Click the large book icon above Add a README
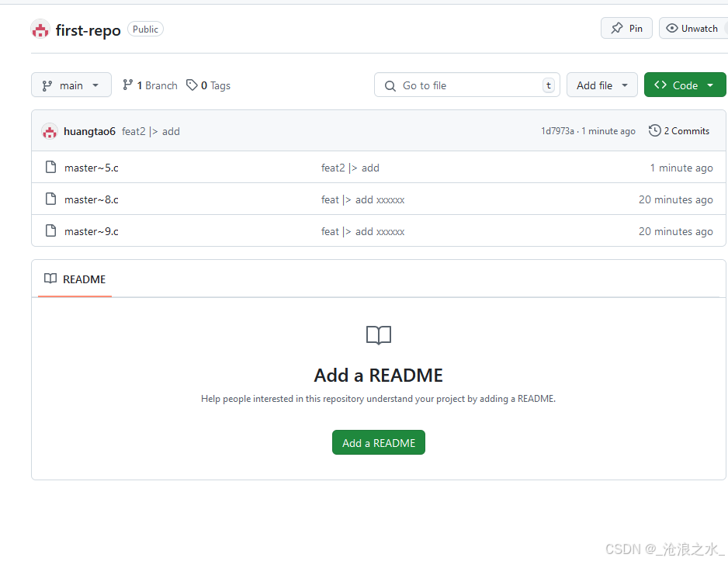728x561 pixels. point(379,335)
